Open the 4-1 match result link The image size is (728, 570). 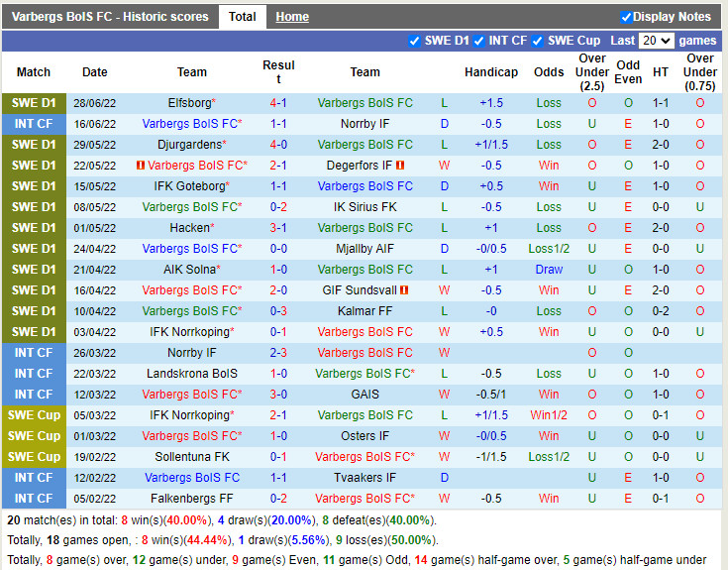[x=278, y=103]
